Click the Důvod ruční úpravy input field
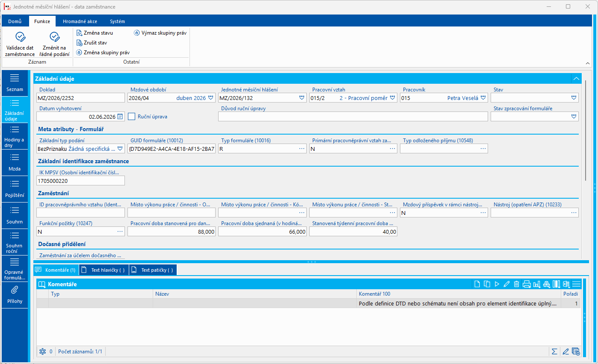598x364 pixels. (x=353, y=116)
